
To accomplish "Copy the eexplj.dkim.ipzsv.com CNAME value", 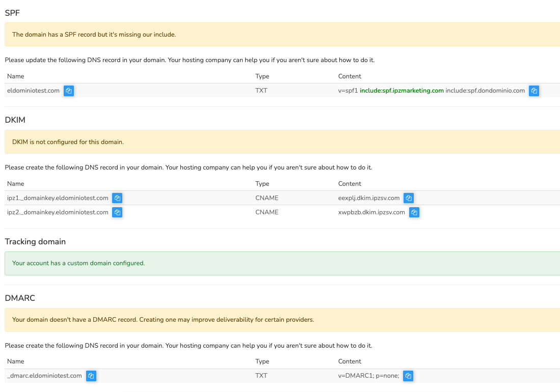I will (x=409, y=198).
